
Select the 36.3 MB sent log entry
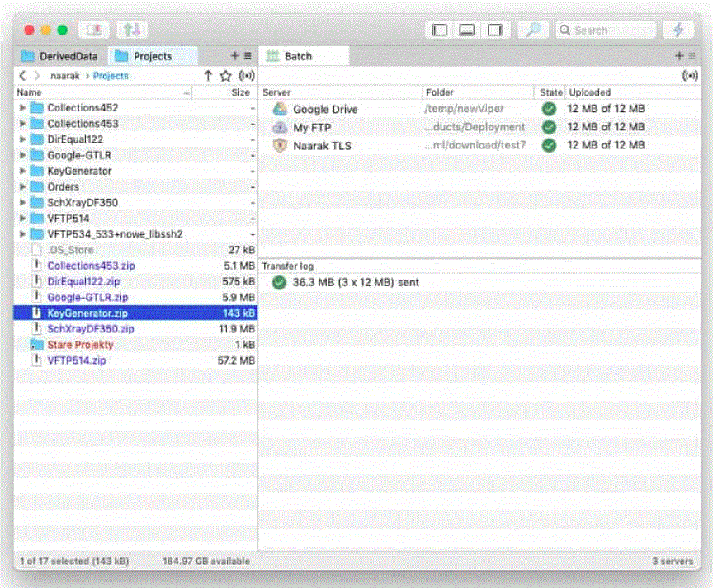coord(479,282)
